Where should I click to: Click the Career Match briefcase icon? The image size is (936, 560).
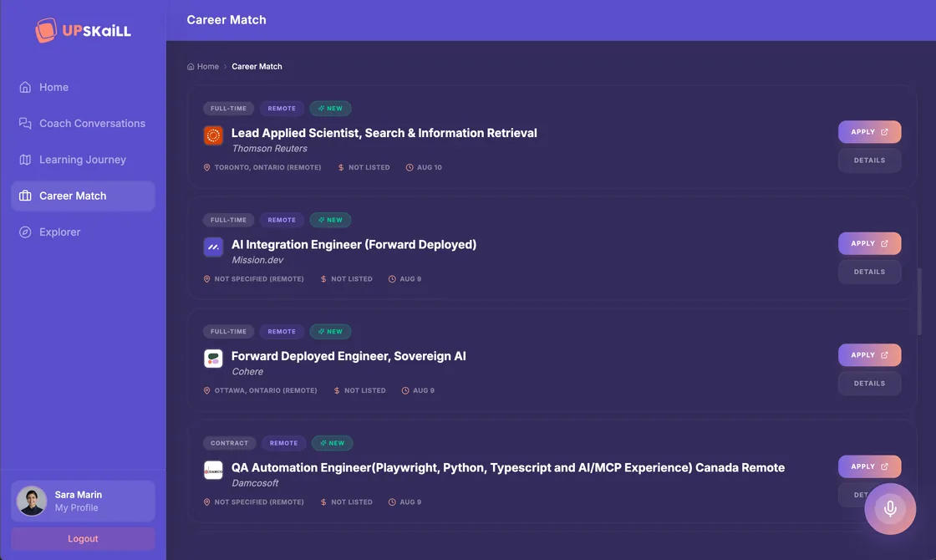(x=25, y=196)
